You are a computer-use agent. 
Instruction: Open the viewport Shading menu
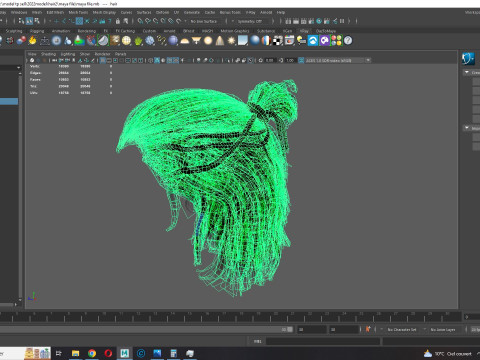[x=48, y=54]
